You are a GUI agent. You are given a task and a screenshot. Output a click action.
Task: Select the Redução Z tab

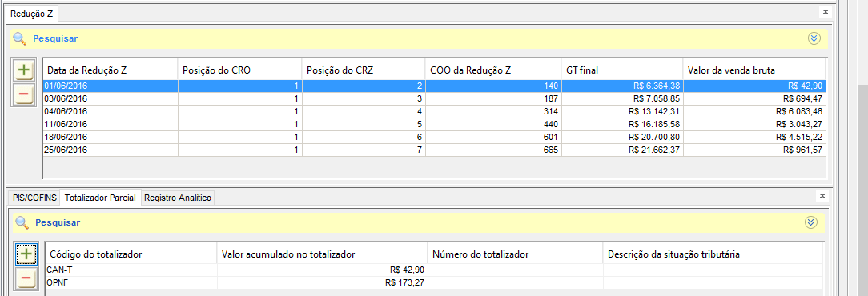point(31,14)
